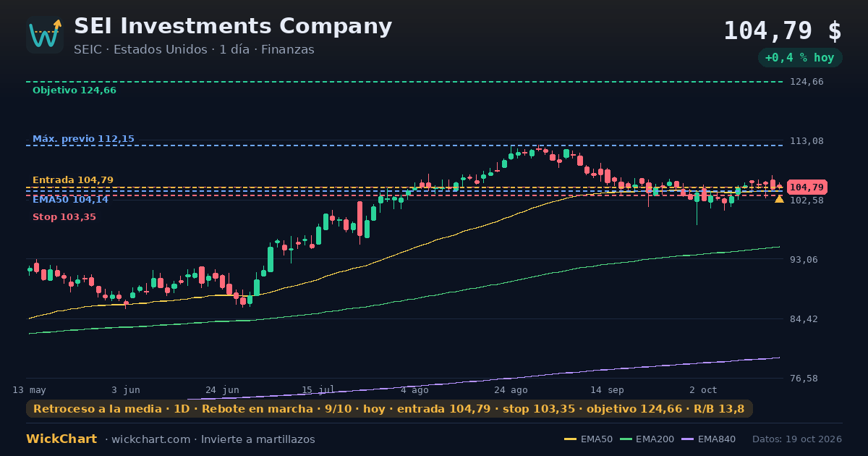Click the 102,58 price axis value
The width and height of the screenshot is (868, 456).
click(807, 200)
